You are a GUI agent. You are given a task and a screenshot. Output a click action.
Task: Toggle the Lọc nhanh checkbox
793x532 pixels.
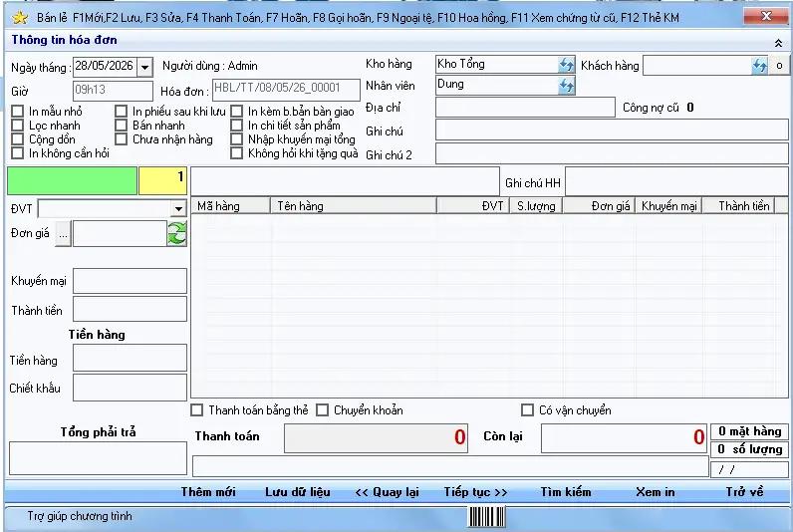click(18, 125)
